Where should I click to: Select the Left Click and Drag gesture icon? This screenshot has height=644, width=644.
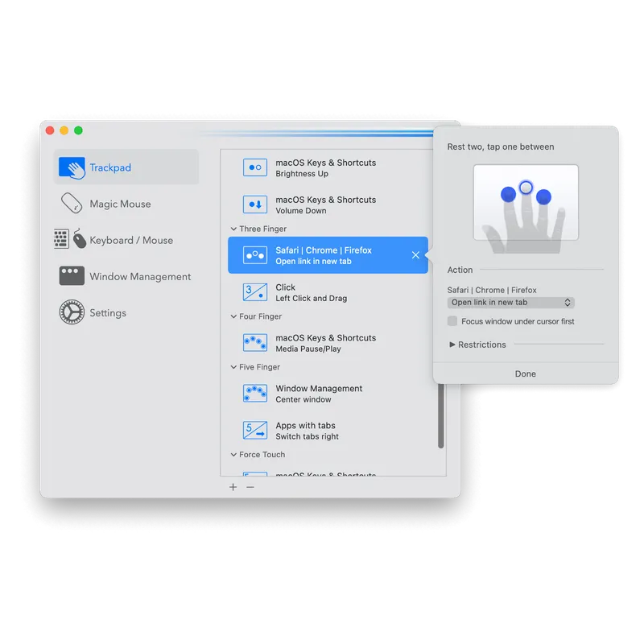pos(255,292)
